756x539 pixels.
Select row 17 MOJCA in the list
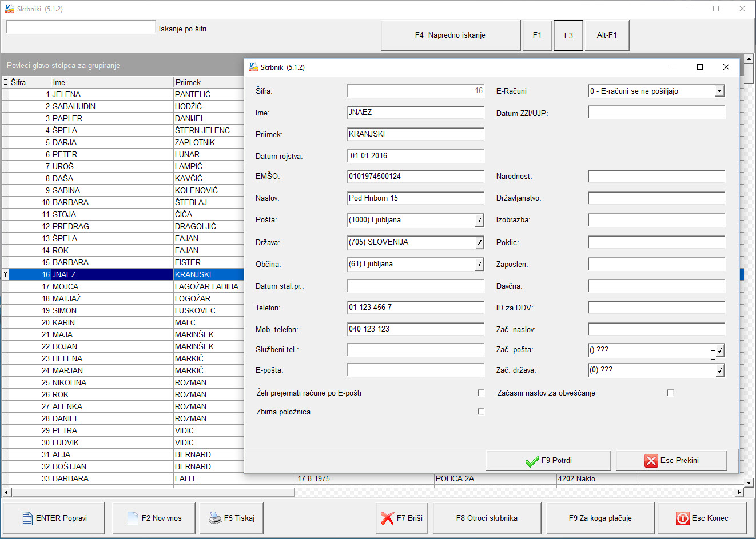[x=123, y=286]
